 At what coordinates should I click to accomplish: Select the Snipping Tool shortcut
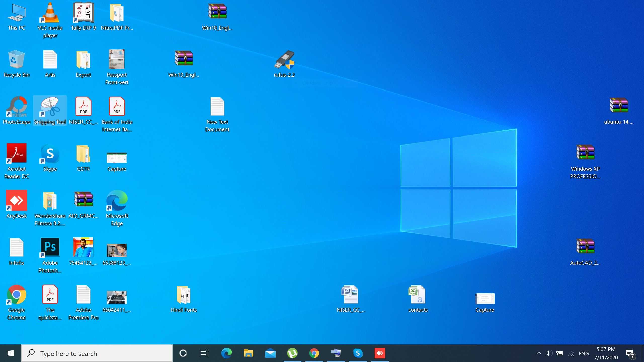50,111
